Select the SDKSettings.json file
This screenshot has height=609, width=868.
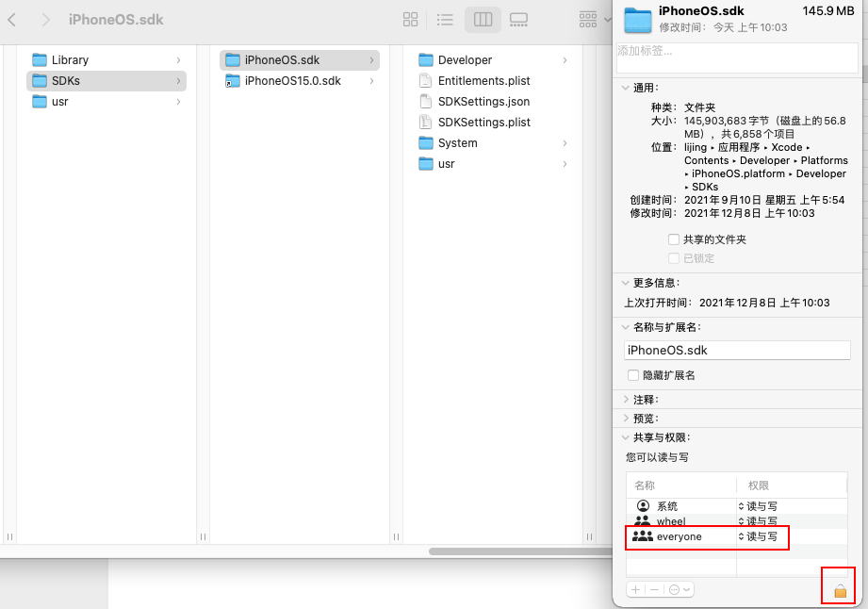coord(493,102)
